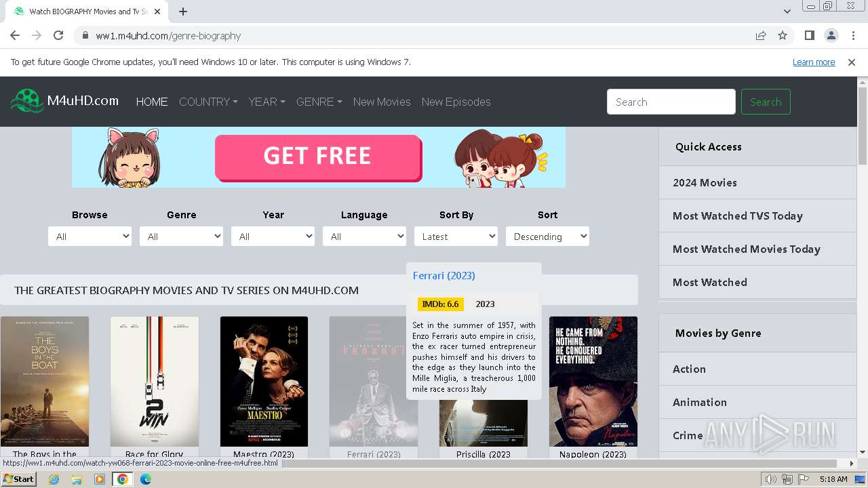
Task: Click the M4uHD.com film reel logo
Action: pos(27,101)
